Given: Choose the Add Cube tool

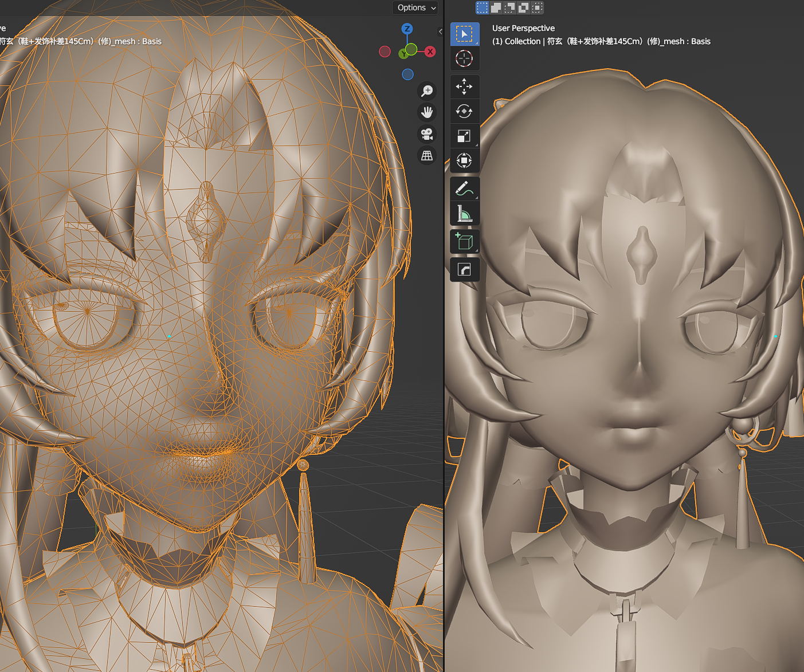Looking at the screenshot, I should click(464, 241).
